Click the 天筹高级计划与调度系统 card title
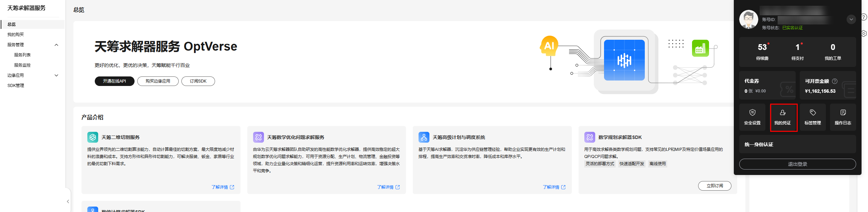Screen dimensions: 868x212 (459, 137)
